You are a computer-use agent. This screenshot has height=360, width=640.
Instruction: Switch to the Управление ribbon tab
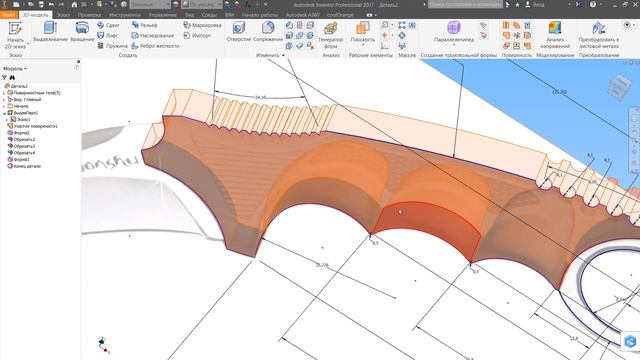point(162,15)
